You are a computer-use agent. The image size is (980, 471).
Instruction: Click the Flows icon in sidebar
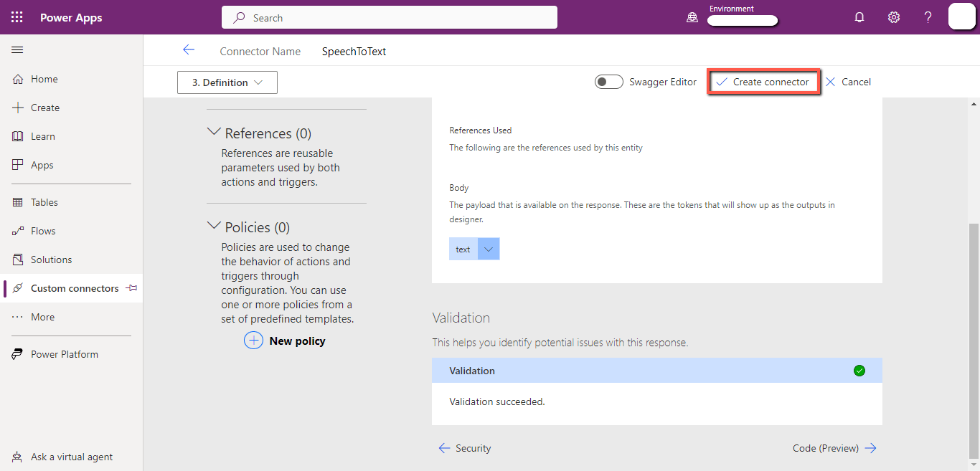[18, 231]
